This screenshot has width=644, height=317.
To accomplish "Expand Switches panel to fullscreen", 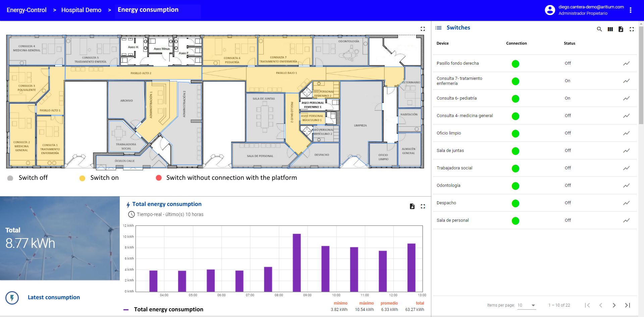I will coord(632,29).
